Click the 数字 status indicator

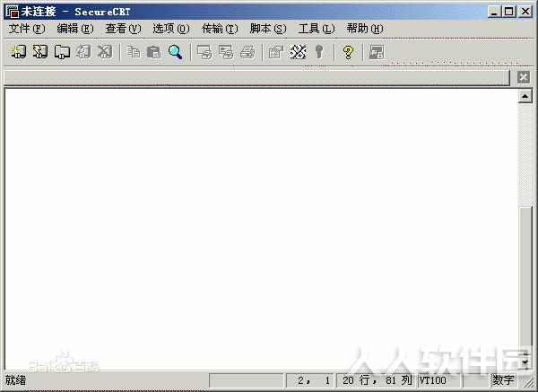coord(503,380)
